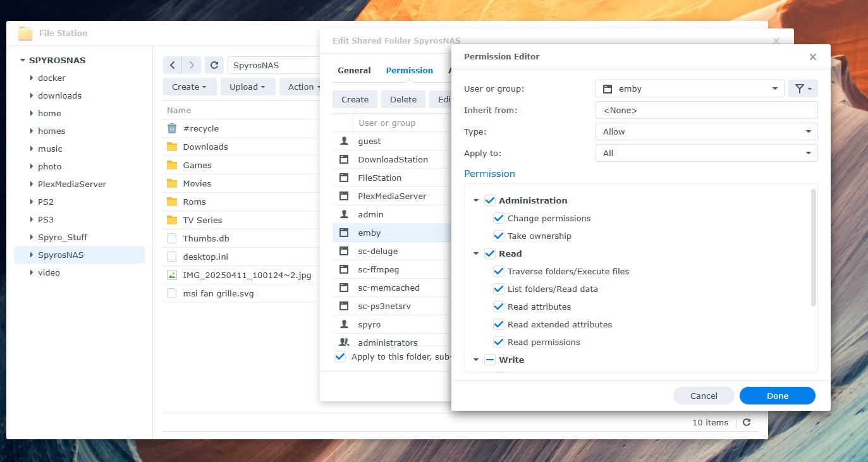Screen dimensions: 868x462
Task: Click the Done button
Action: coord(777,396)
